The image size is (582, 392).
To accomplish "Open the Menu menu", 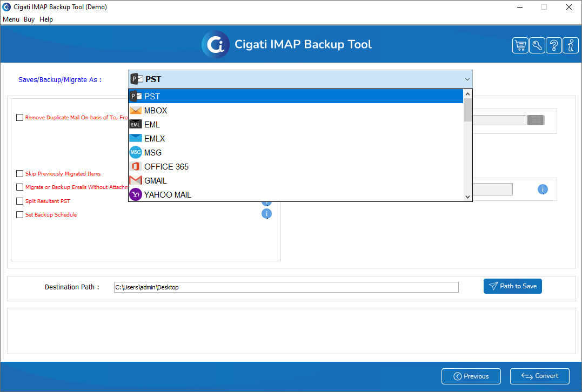I will point(11,19).
